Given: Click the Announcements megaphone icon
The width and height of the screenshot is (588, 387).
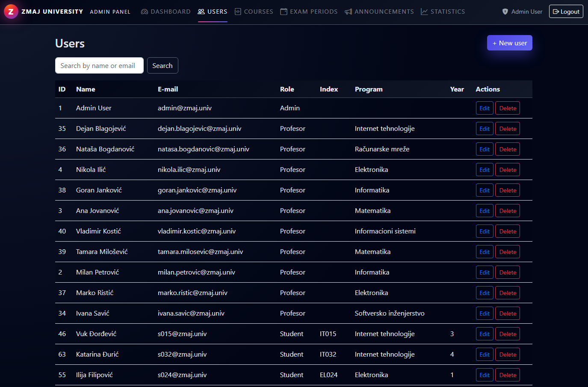Looking at the screenshot, I should (349, 12).
